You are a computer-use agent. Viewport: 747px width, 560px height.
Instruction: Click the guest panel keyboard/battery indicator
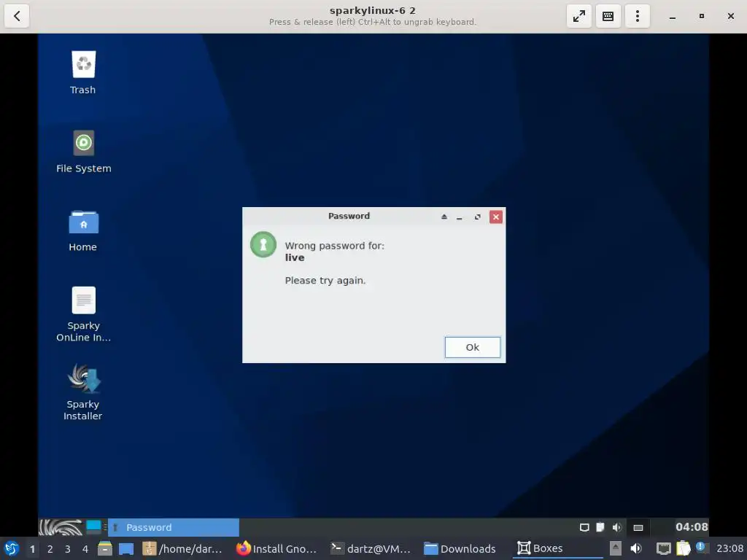click(x=638, y=527)
